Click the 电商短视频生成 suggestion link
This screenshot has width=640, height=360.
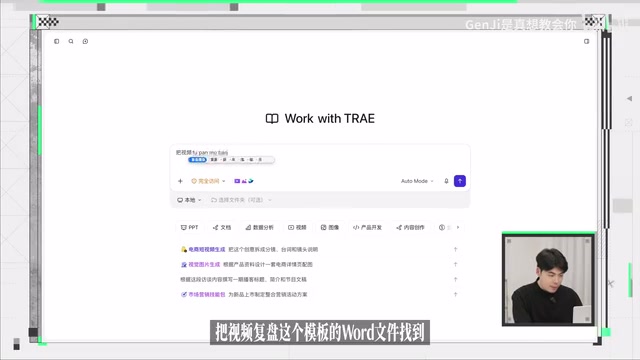pyautogui.click(x=207, y=249)
